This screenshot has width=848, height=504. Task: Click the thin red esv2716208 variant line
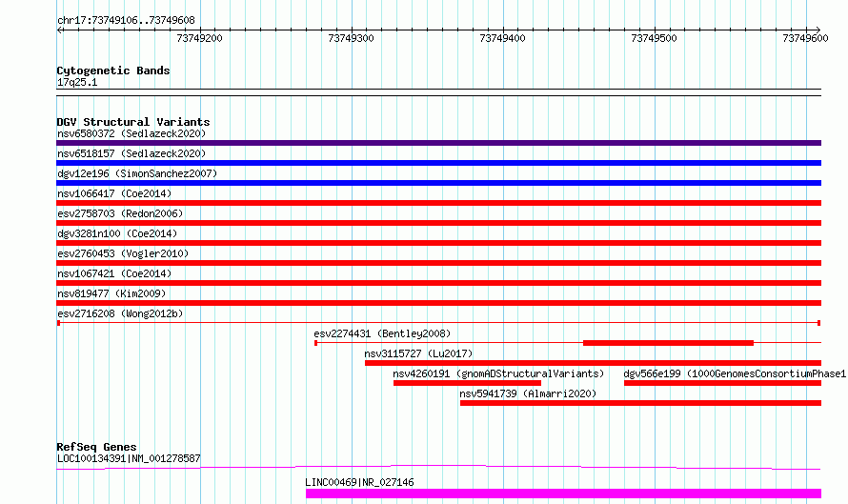[x=438, y=323]
